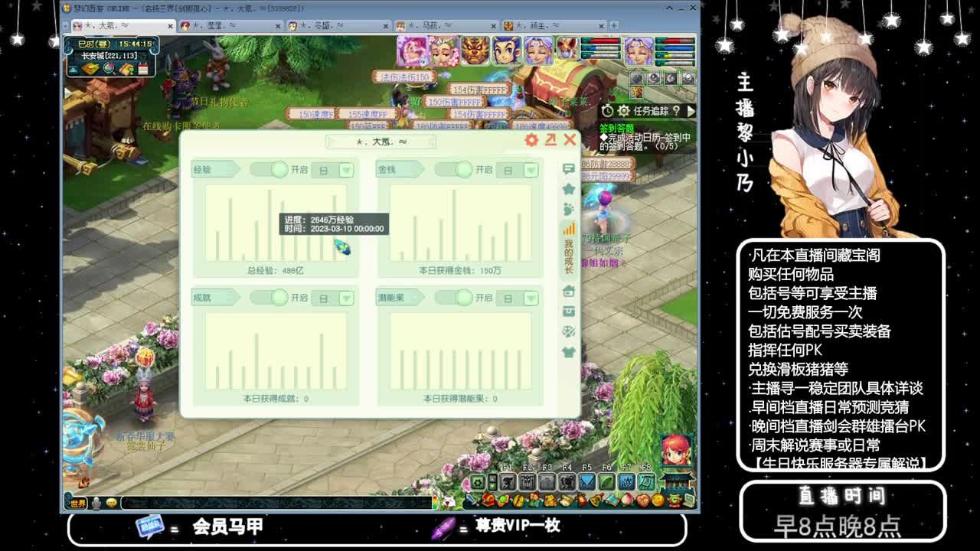Toggle the 潜能果 tracking switch

coord(453,298)
